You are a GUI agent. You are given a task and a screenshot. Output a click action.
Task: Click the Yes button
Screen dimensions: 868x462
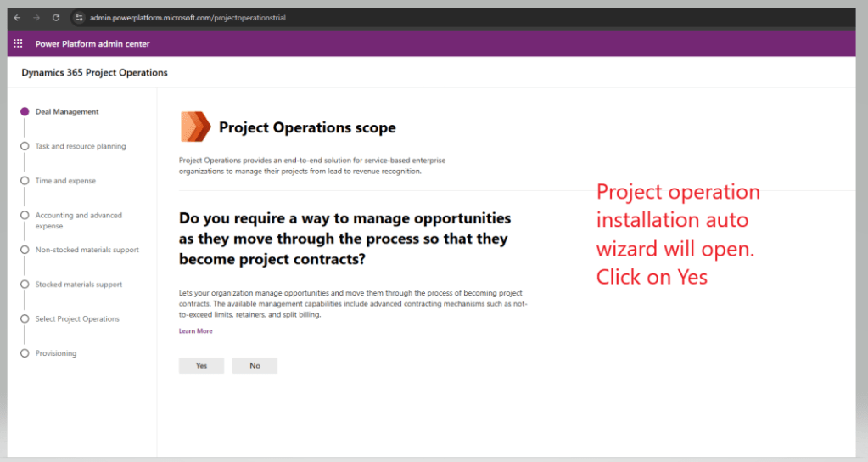pyautogui.click(x=201, y=365)
